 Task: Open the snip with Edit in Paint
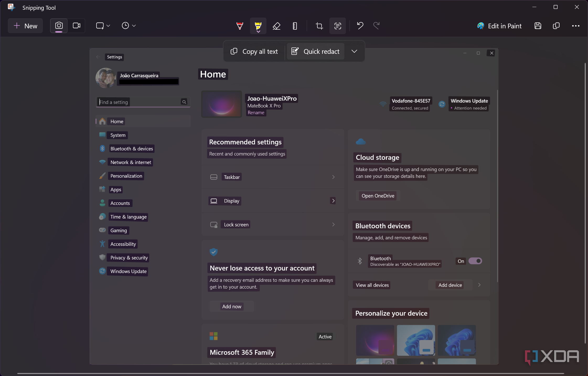point(499,26)
